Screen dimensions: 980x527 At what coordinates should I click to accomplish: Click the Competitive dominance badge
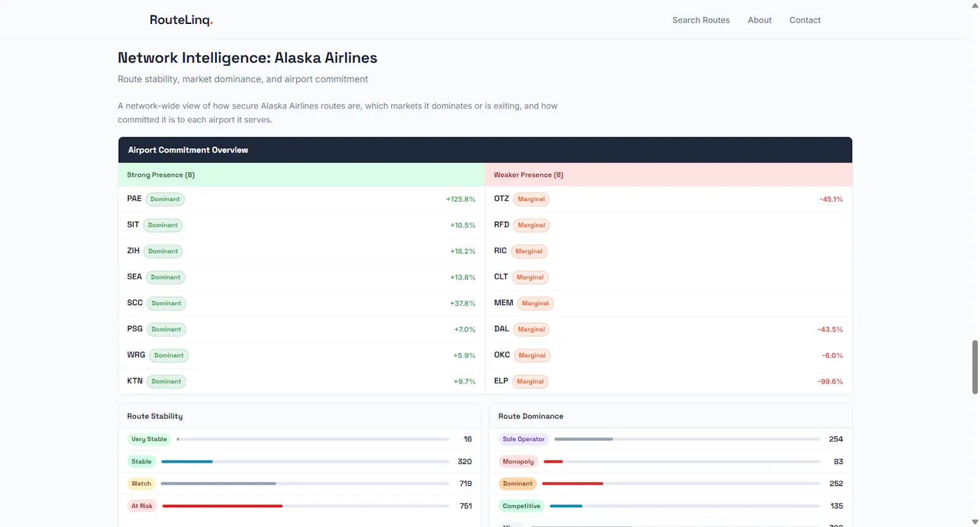[x=521, y=506]
